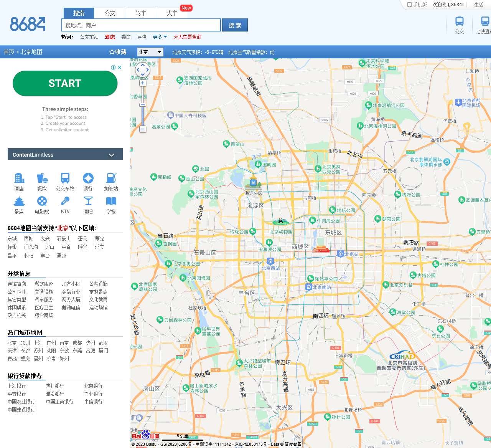The image size is (491, 448).
Task: Click the 医院 hot word link
Action: pyautogui.click(x=142, y=37)
